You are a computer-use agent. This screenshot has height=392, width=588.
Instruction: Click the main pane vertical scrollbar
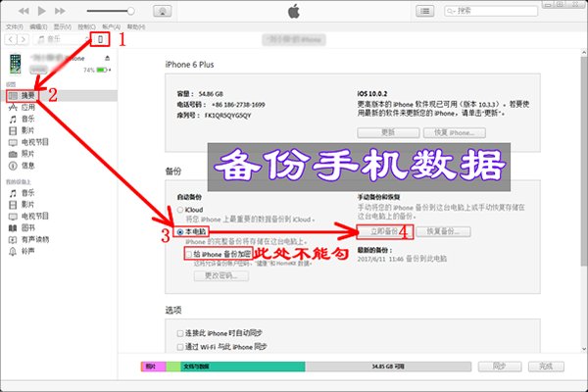pos(584,162)
